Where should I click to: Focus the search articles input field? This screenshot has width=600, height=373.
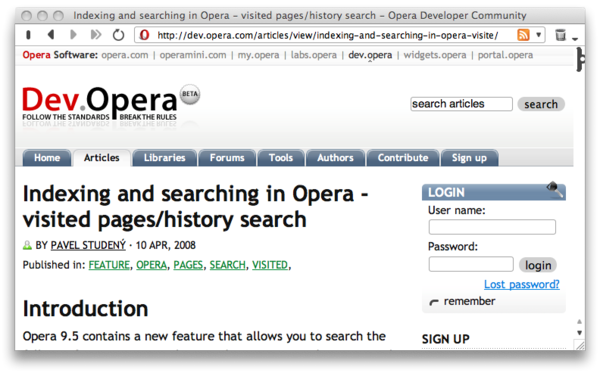pyautogui.click(x=461, y=104)
